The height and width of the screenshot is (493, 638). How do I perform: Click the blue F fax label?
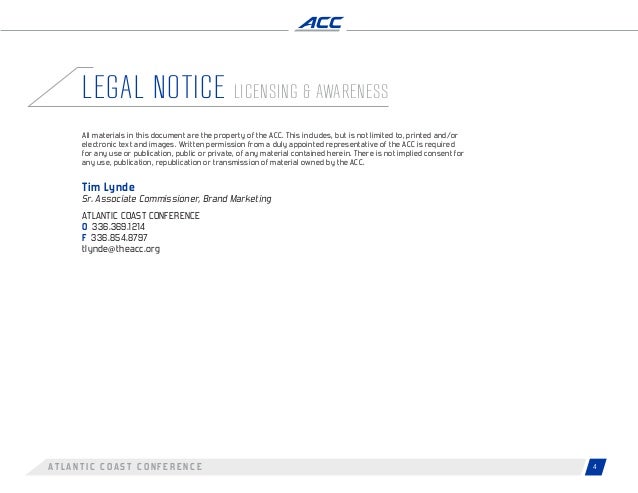click(x=84, y=238)
